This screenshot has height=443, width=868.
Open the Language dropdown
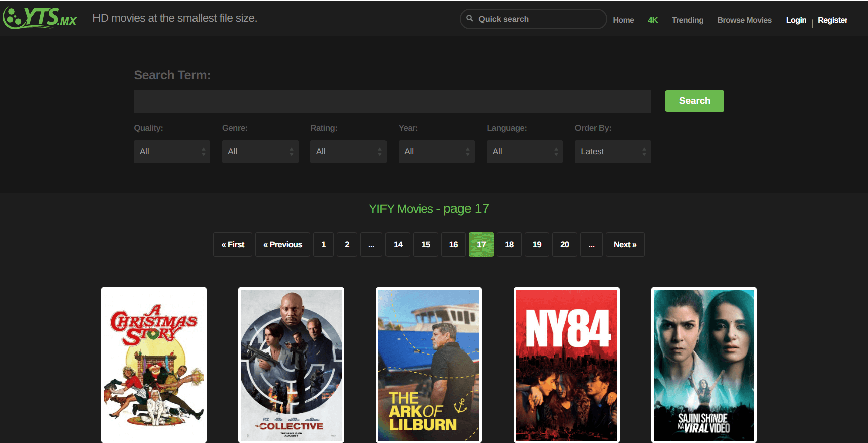pyautogui.click(x=524, y=152)
